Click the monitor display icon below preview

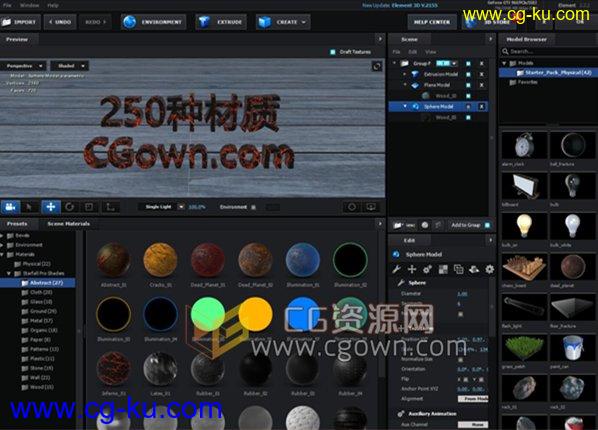point(371,207)
